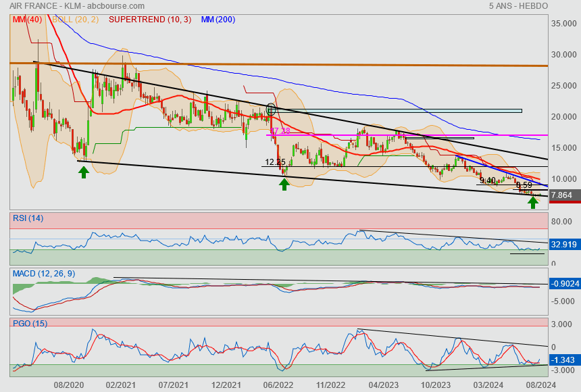Viewport: 581px width, 392px height.
Task: Click the 07/2021 date axis label
Action: point(174,385)
